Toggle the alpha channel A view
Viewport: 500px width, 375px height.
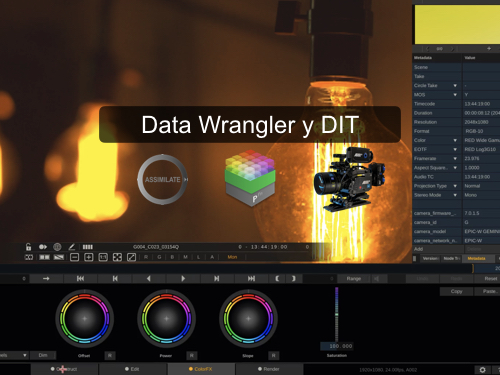tap(212, 257)
